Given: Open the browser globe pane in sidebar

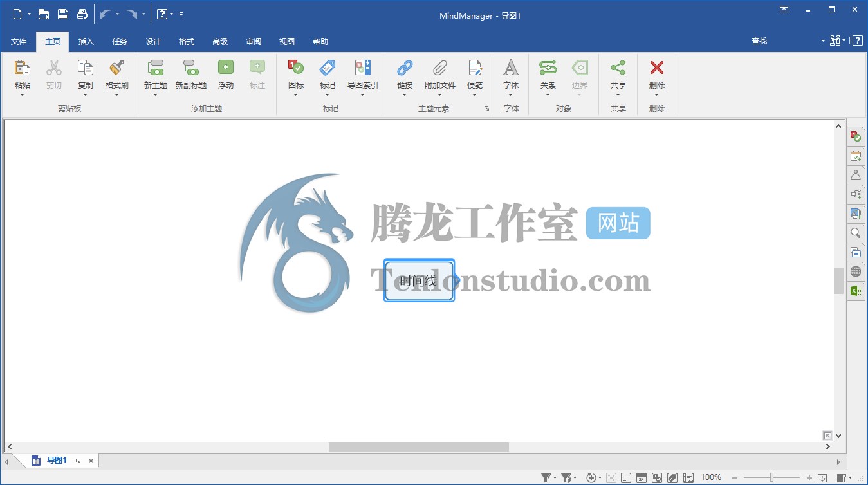Looking at the screenshot, I should pos(855,271).
